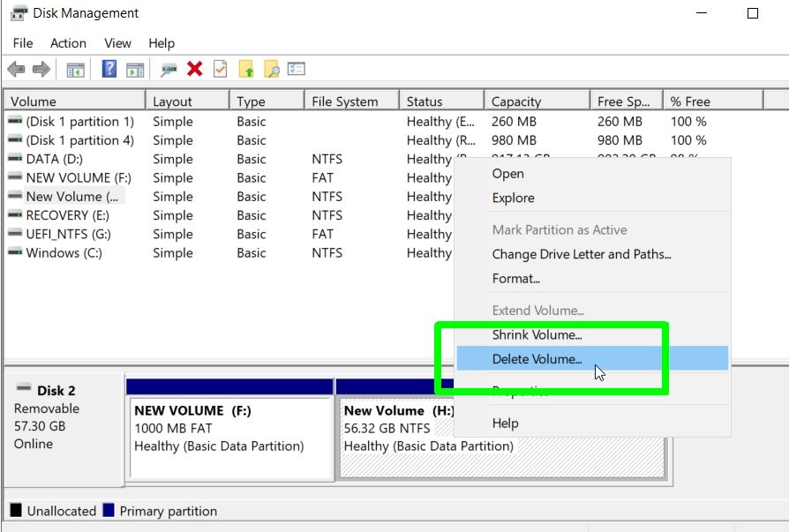Open the blue Help question mark icon
789x532 pixels.
[109, 69]
